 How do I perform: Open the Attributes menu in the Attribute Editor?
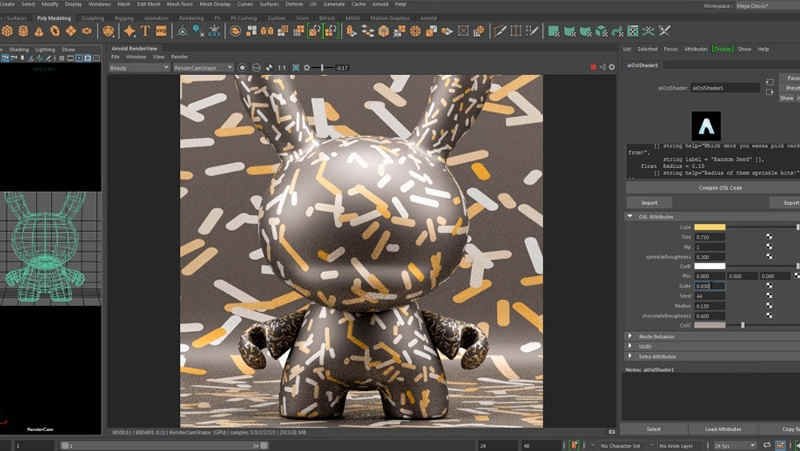click(x=696, y=49)
